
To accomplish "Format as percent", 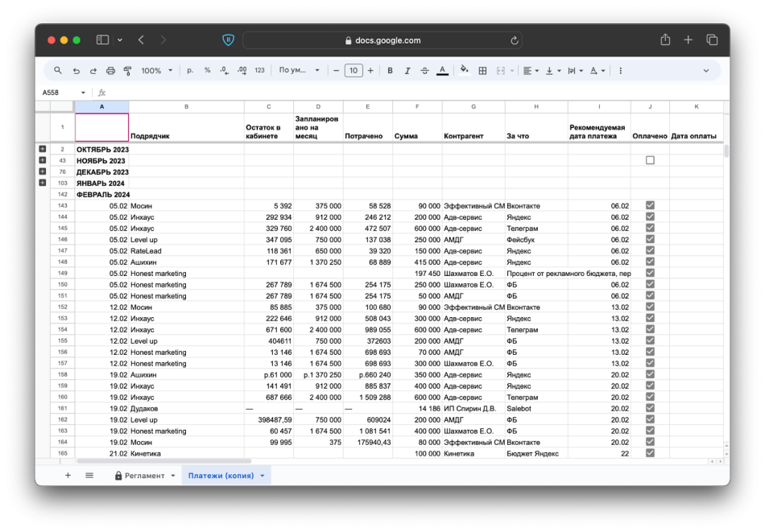I will (207, 71).
